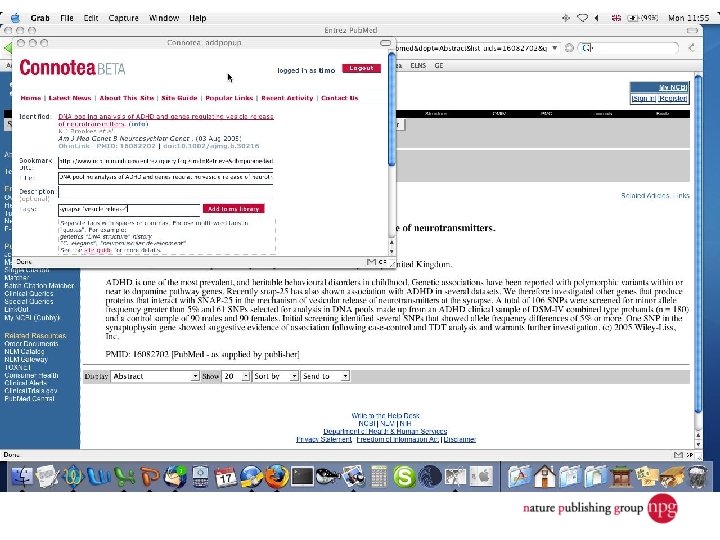Open the Internet Explorer globe Dock icon
Viewport: 720px width, 540px height.
251,476
